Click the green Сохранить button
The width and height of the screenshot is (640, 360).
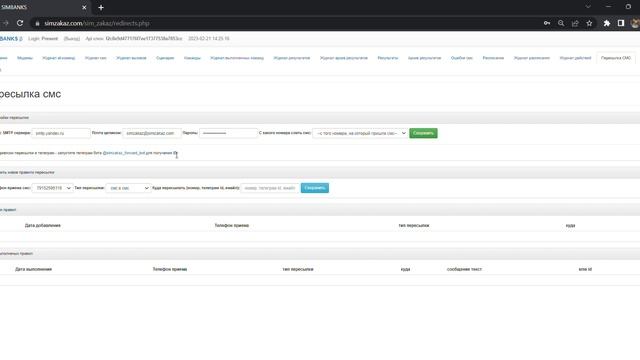coord(423,133)
